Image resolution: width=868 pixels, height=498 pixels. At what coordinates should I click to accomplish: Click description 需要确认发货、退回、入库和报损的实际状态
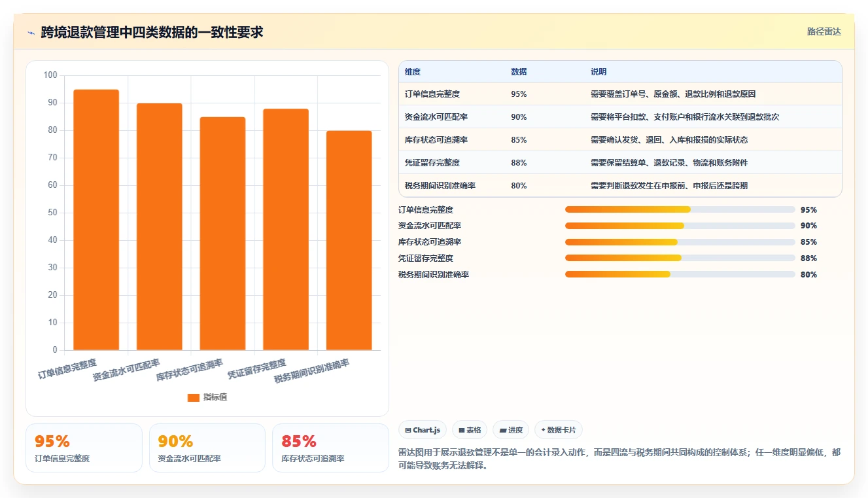[x=669, y=140]
